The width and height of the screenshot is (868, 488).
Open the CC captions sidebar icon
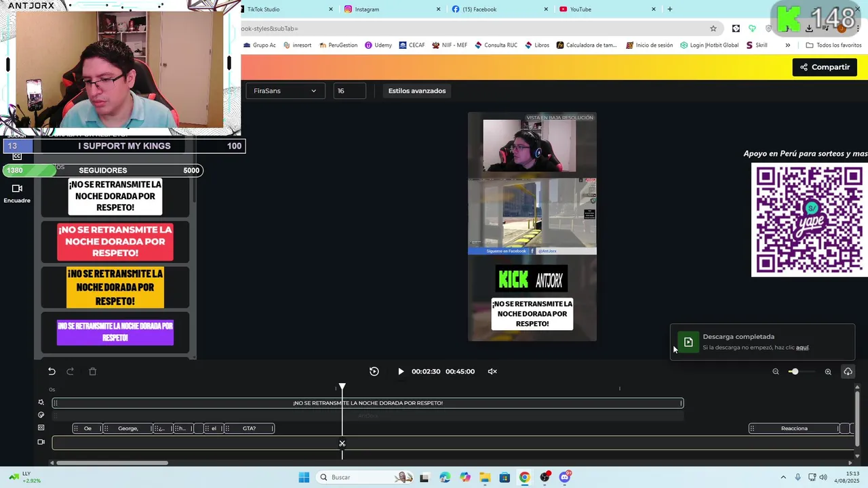click(17, 157)
